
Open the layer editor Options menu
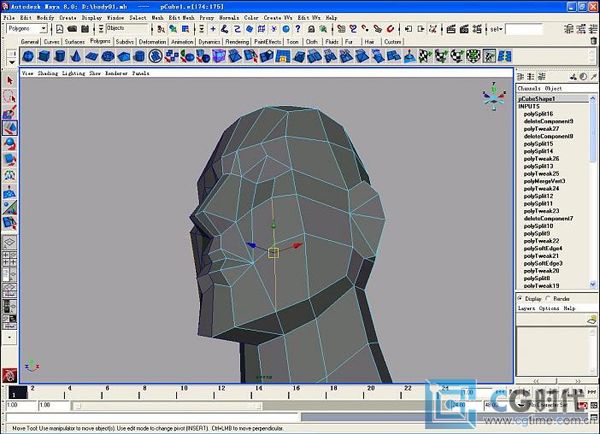549,308
